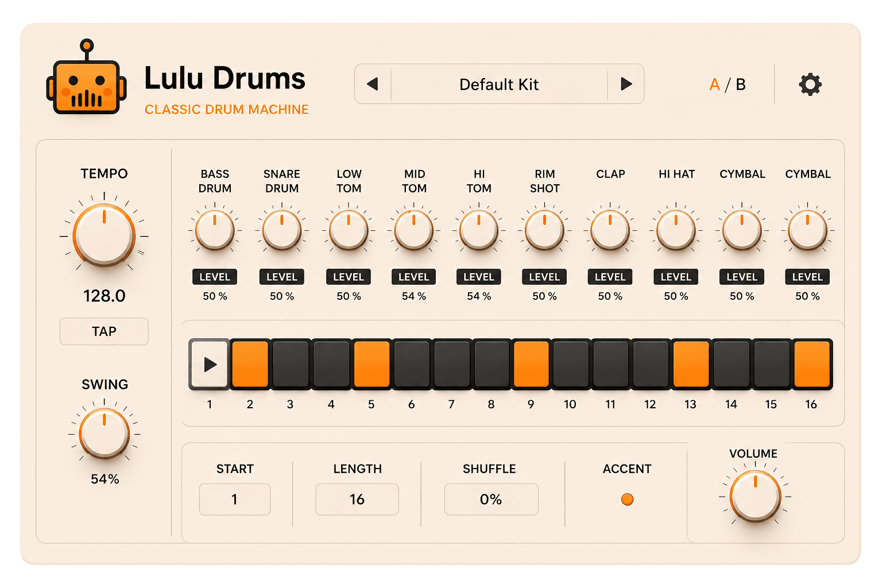Click the Bass Drum 50 % level value
Viewport: 882px width, 588px height.
pyautogui.click(x=215, y=296)
